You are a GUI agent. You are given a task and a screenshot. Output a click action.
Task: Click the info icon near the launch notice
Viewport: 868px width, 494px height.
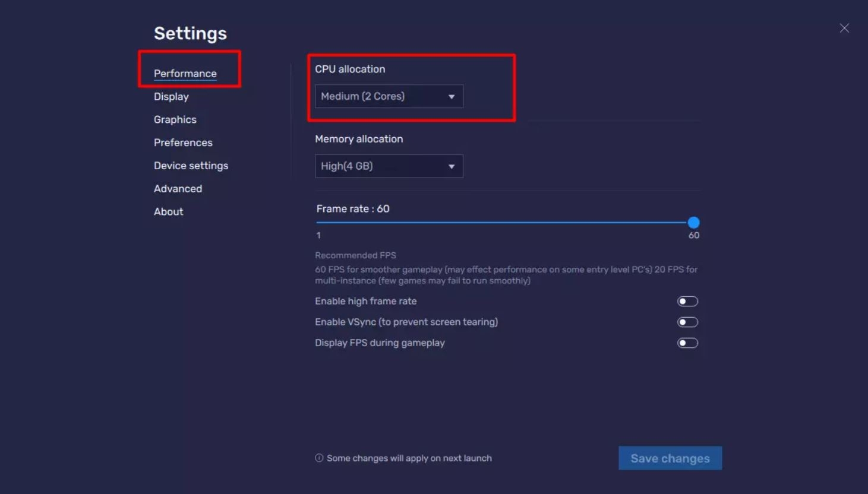319,458
